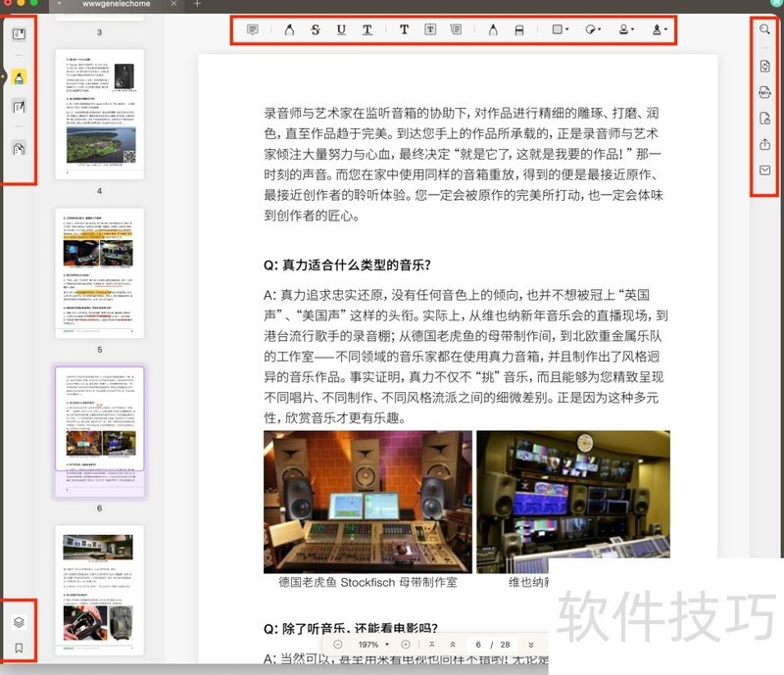Click the sticky note comment tool
Viewport: 784px width, 675px height.
click(x=253, y=29)
